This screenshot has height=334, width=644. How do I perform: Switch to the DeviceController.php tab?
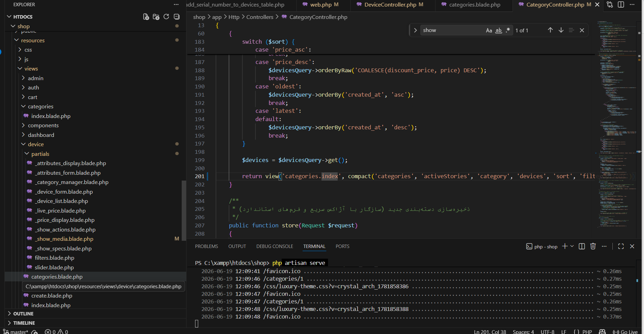(390, 5)
